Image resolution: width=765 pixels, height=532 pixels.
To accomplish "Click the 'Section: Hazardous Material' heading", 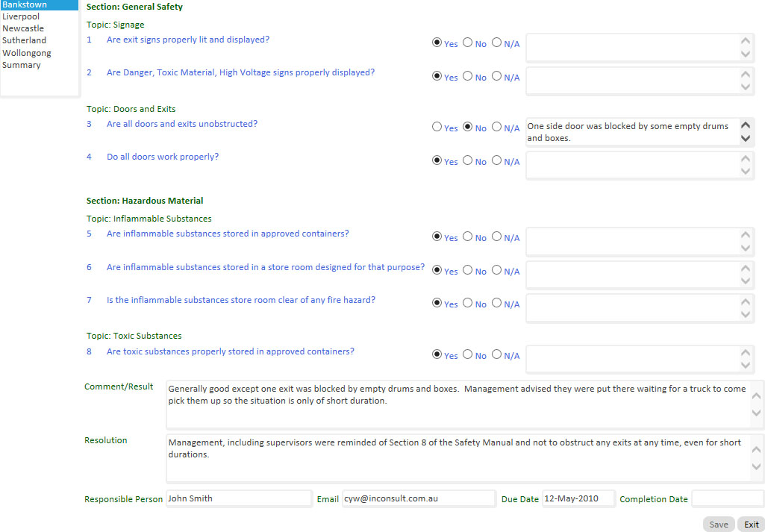I will coord(145,201).
